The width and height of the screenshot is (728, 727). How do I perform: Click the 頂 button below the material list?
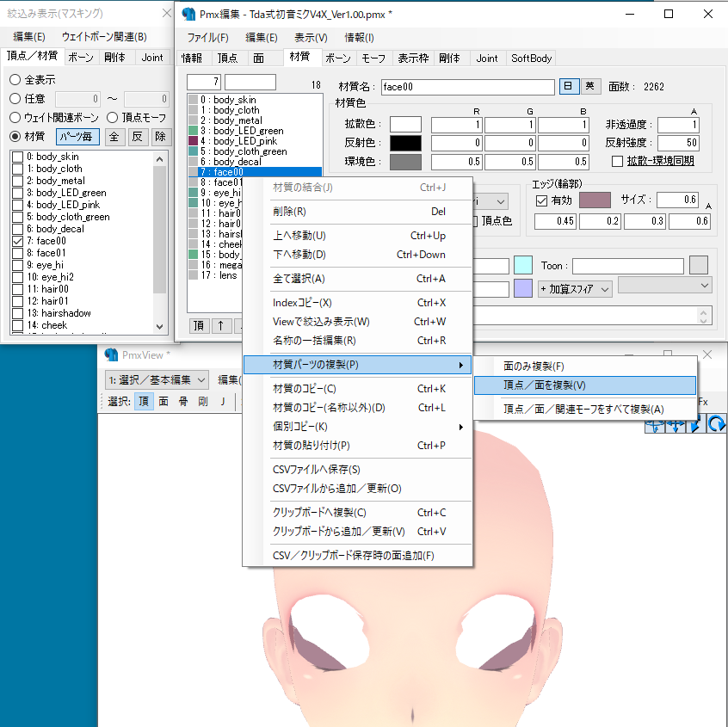click(x=199, y=326)
